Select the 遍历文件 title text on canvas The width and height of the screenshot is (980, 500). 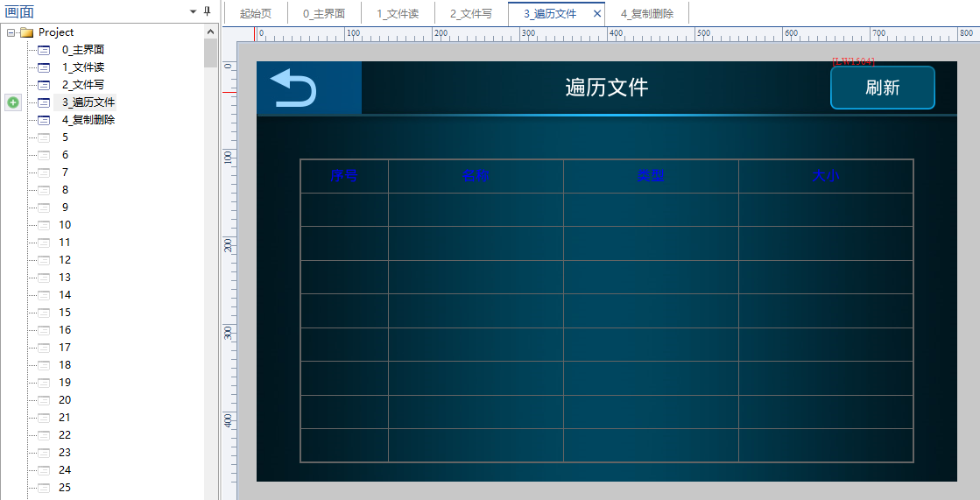coord(606,88)
